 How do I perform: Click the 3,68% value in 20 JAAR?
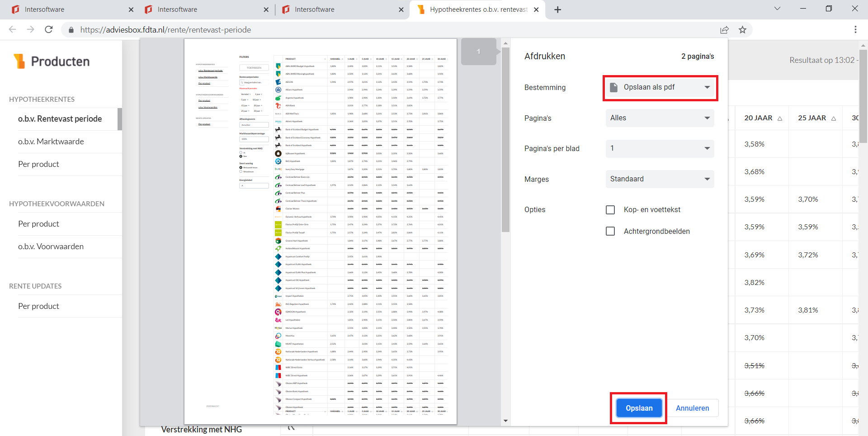[755, 172]
